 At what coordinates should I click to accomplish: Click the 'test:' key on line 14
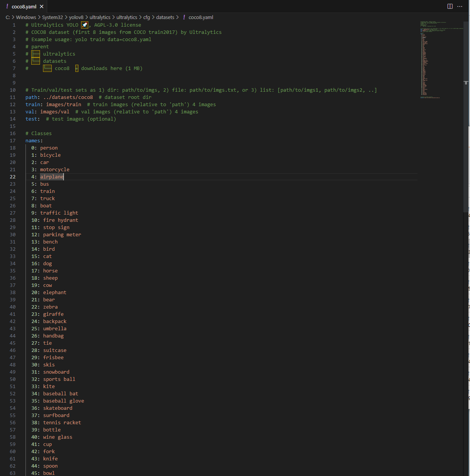[32, 119]
